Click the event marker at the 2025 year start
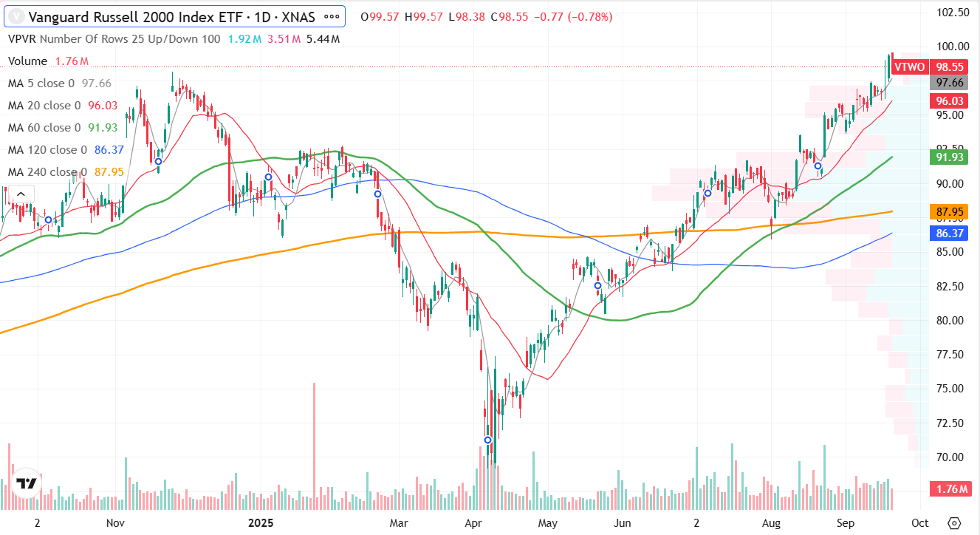The image size is (980, 535). 268,177
